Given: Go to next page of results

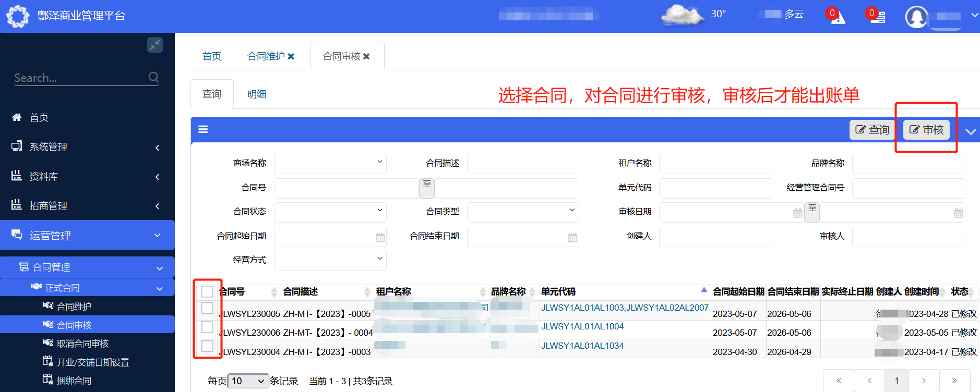Looking at the screenshot, I should pyautogui.click(x=924, y=381).
